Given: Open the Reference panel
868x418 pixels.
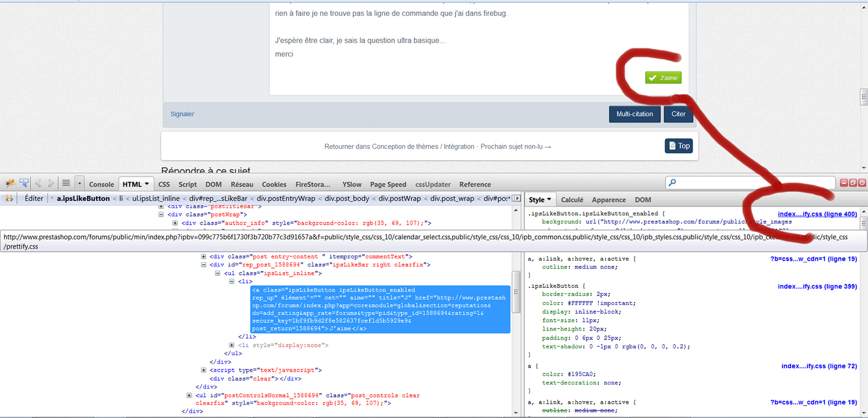Looking at the screenshot, I should (x=475, y=184).
